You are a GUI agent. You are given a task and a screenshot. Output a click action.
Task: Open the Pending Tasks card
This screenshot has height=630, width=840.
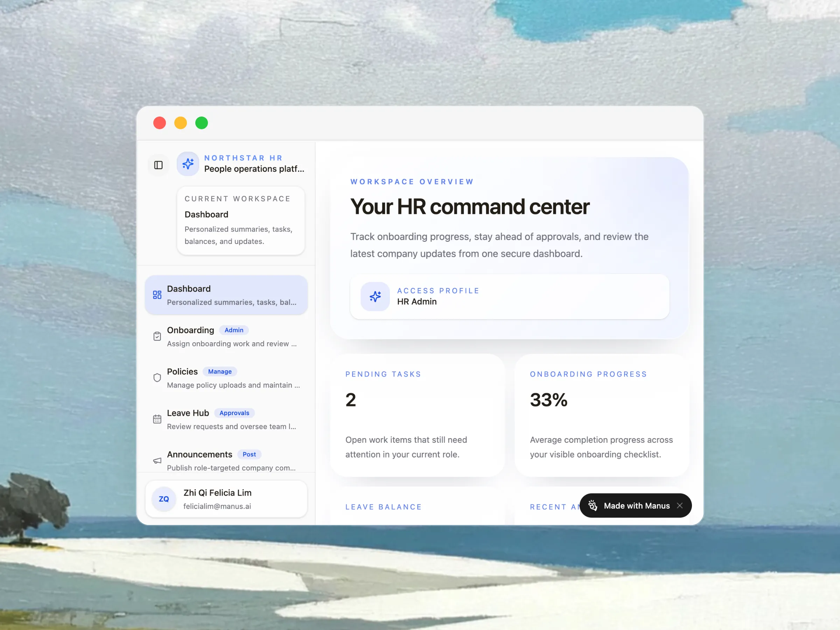(417, 415)
